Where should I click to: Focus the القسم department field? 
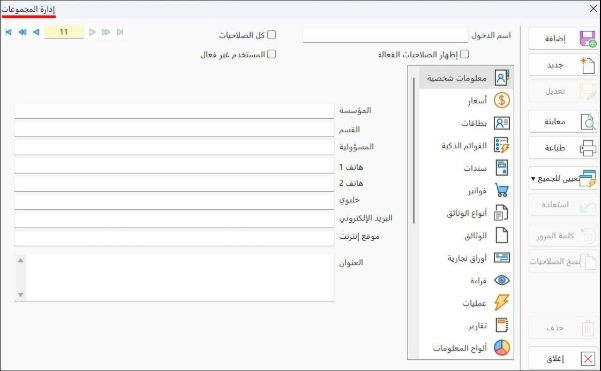(174, 129)
